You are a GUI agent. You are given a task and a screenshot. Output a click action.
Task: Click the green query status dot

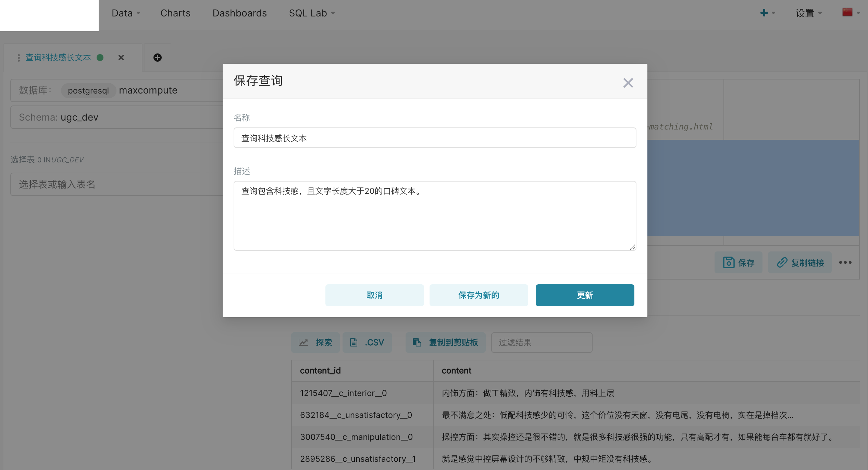pyautogui.click(x=100, y=58)
